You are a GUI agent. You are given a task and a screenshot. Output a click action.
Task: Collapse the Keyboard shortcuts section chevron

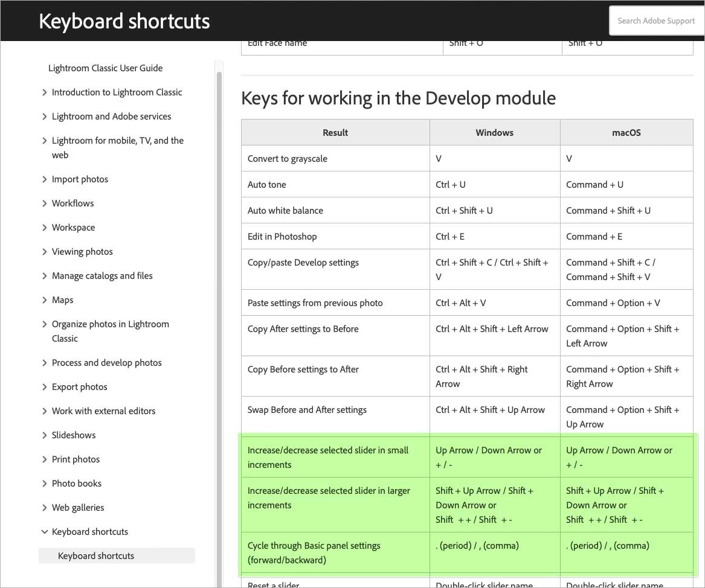pyautogui.click(x=44, y=532)
